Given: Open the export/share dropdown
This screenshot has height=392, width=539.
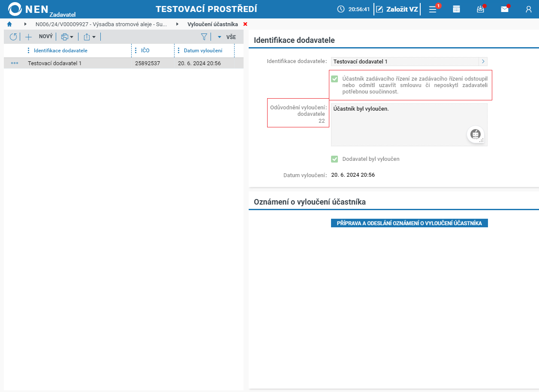Looking at the screenshot, I should pyautogui.click(x=90, y=37).
